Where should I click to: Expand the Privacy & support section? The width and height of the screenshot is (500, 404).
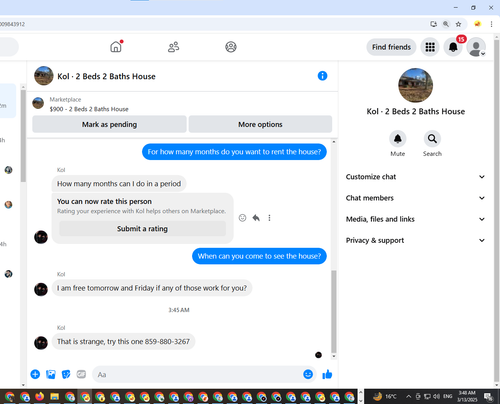point(415,240)
